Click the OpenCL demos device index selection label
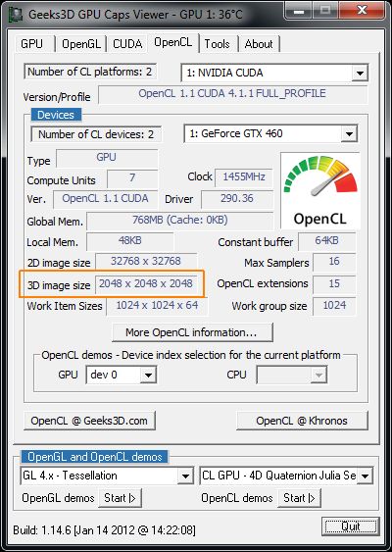The image size is (392, 552). (191, 355)
